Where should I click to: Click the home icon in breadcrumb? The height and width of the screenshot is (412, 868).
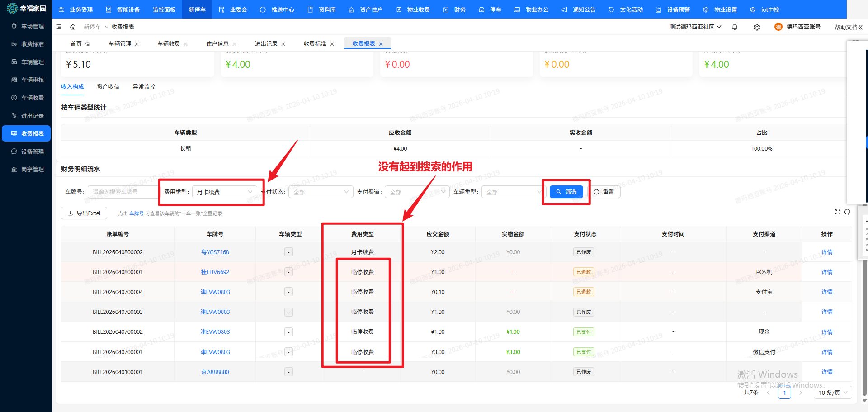pyautogui.click(x=73, y=27)
